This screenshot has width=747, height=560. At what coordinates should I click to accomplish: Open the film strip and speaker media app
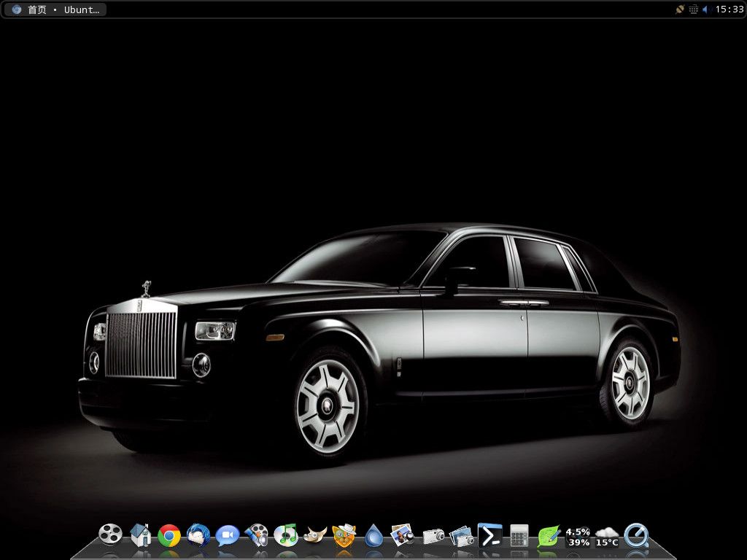pyautogui.click(x=257, y=535)
